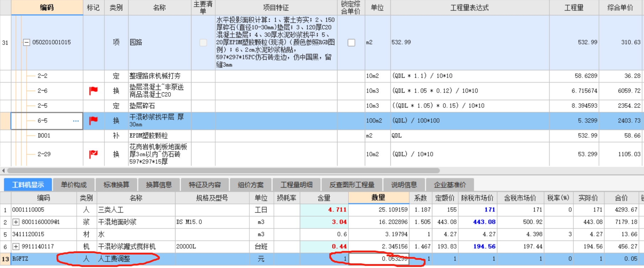Click market price 443.08 for 干混地面砂浆
The width and height of the screenshot is (644, 268).
pyautogui.click(x=485, y=222)
